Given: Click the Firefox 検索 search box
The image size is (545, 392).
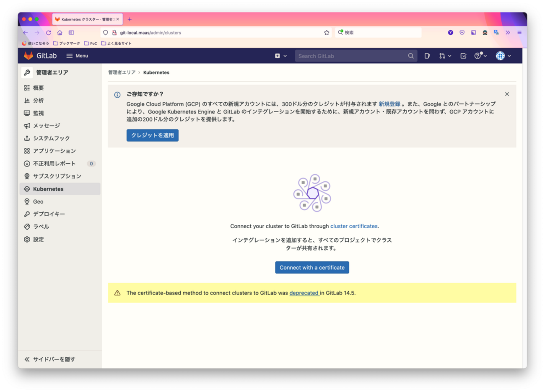Looking at the screenshot, I should pyautogui.click(x=378, y=33).
